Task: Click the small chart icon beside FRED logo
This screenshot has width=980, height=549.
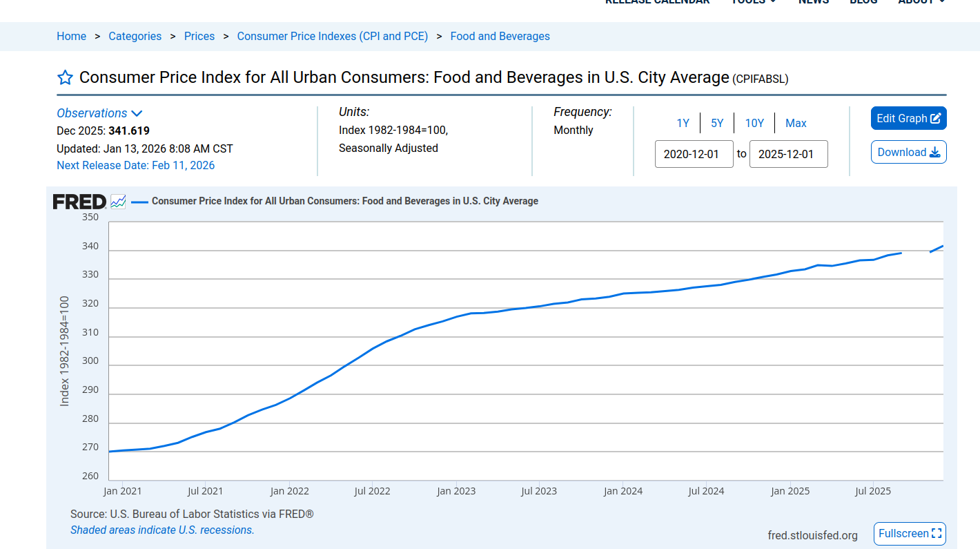Action: click(118, 202)
